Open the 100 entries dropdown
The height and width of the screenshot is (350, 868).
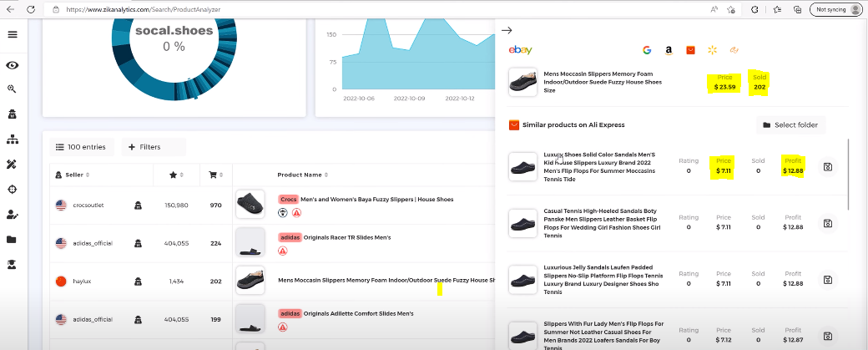coord(82,147)
